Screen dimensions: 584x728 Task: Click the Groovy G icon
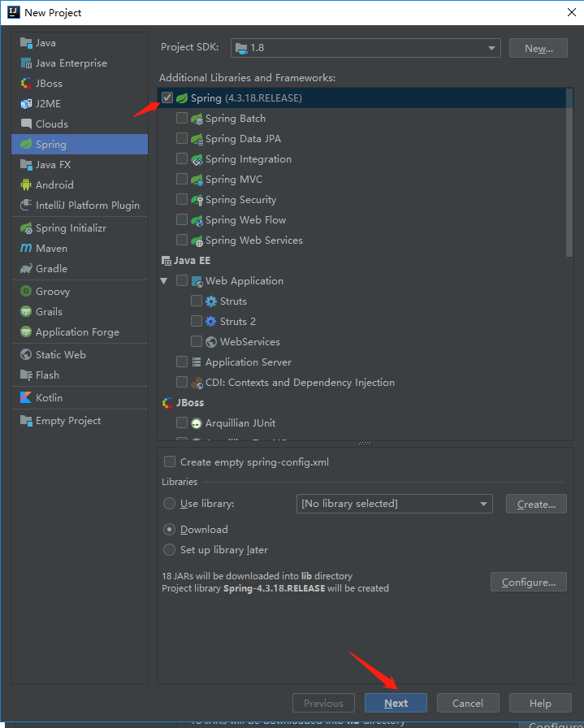(x=26, y=291)
